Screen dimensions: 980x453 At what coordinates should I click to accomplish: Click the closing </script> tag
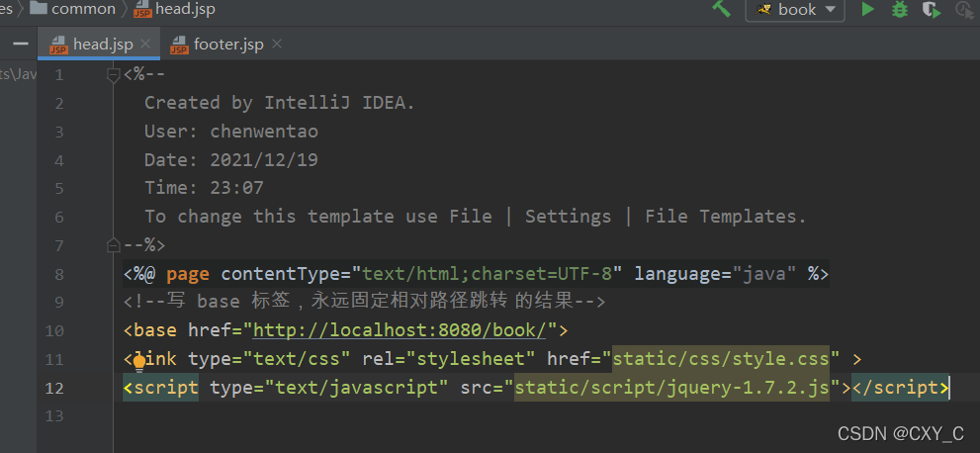coord(900,388)
